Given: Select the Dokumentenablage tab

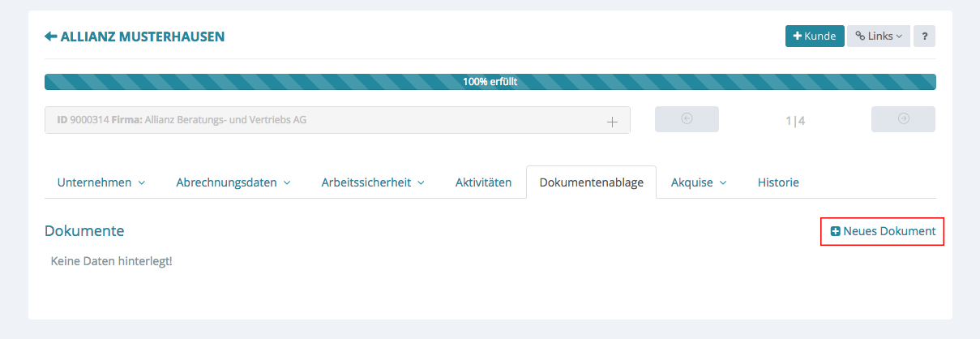Looking at the screenshot, I should coord(591,182).
